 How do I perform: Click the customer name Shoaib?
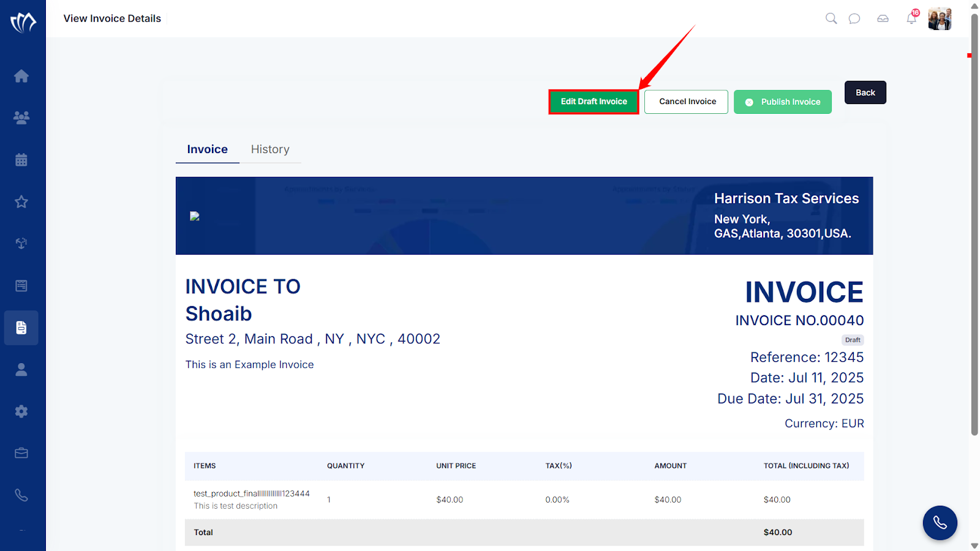tap(219, 313)
